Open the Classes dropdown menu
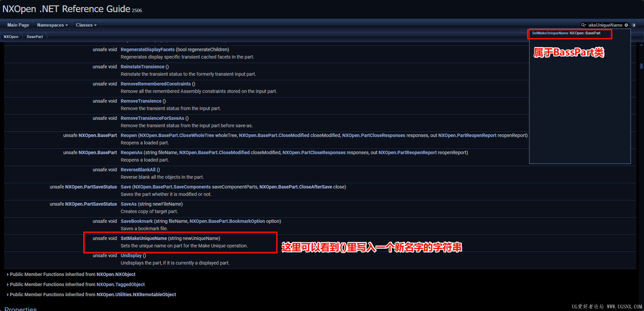This screenshot has height=311, width=644. click(86, 25)
